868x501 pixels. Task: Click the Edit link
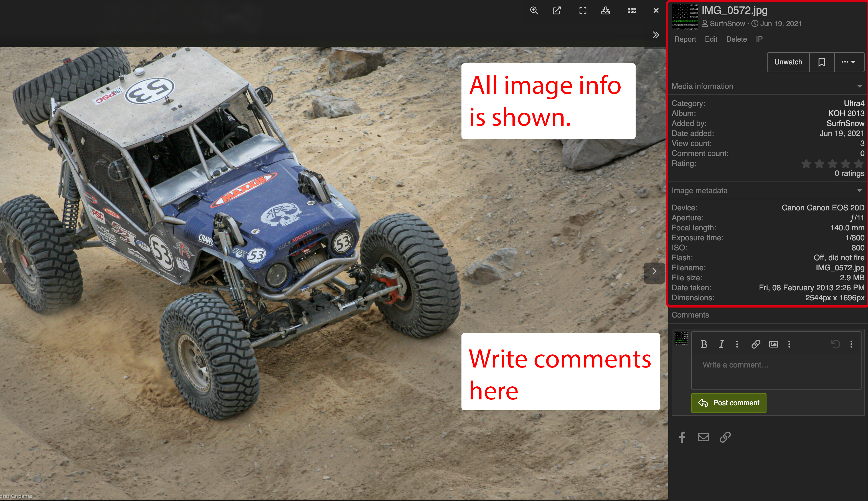tap(711, 39)
